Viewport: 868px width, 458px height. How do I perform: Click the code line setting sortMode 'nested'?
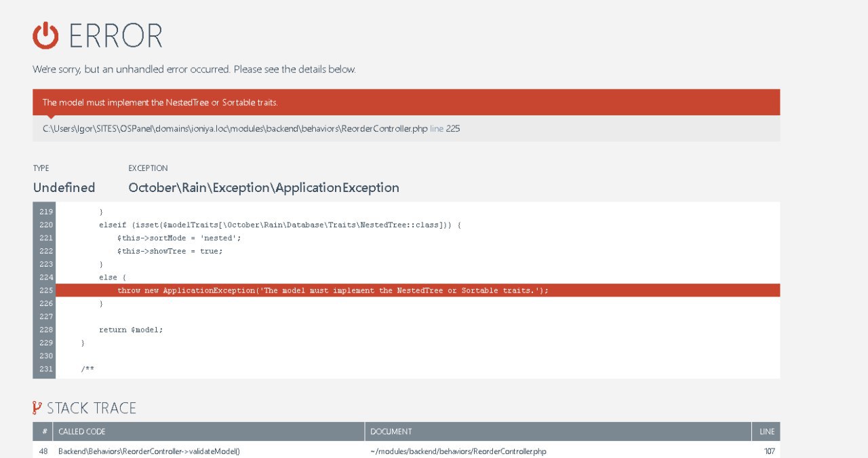pyautogui.click(x=179, y=238)
